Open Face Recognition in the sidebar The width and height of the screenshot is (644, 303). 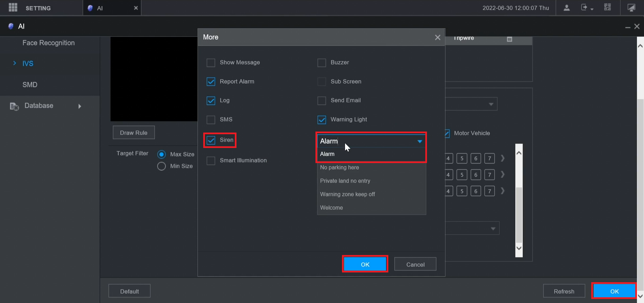pos(48,43)
